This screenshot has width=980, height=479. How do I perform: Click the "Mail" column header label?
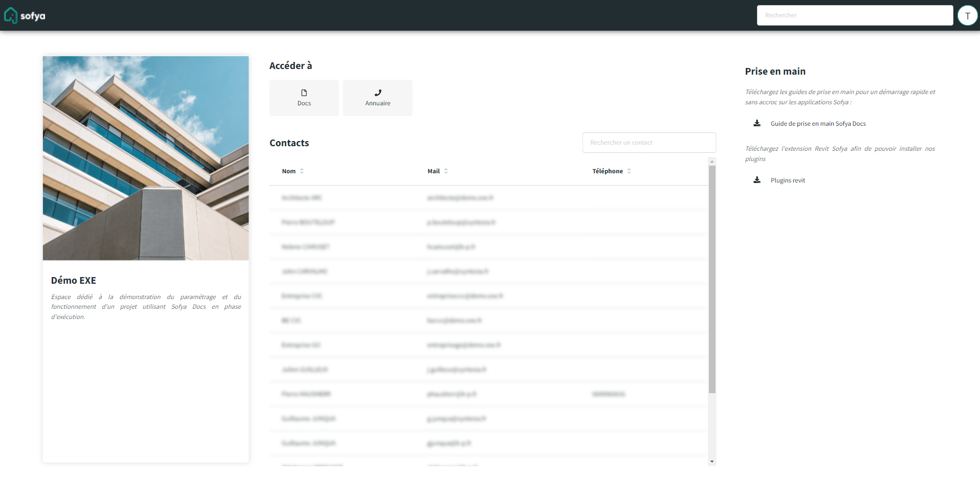[x=433, y=171]
